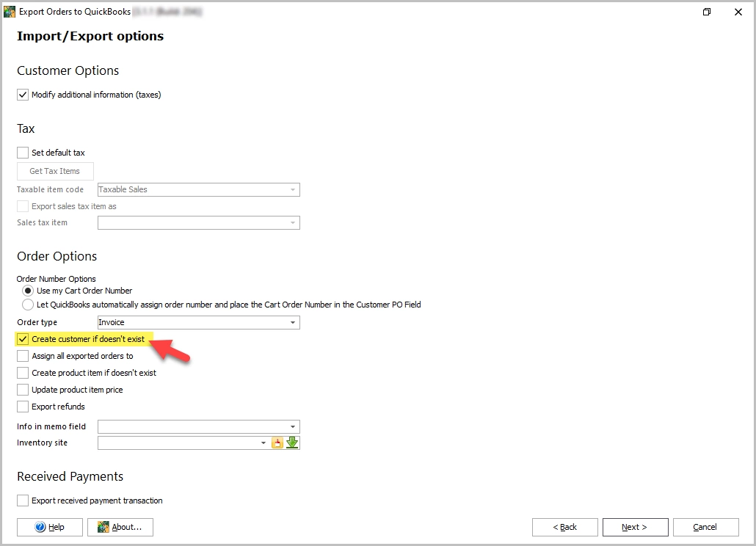Restore down the window
The image size is (756, 546).
coord(707,12)
